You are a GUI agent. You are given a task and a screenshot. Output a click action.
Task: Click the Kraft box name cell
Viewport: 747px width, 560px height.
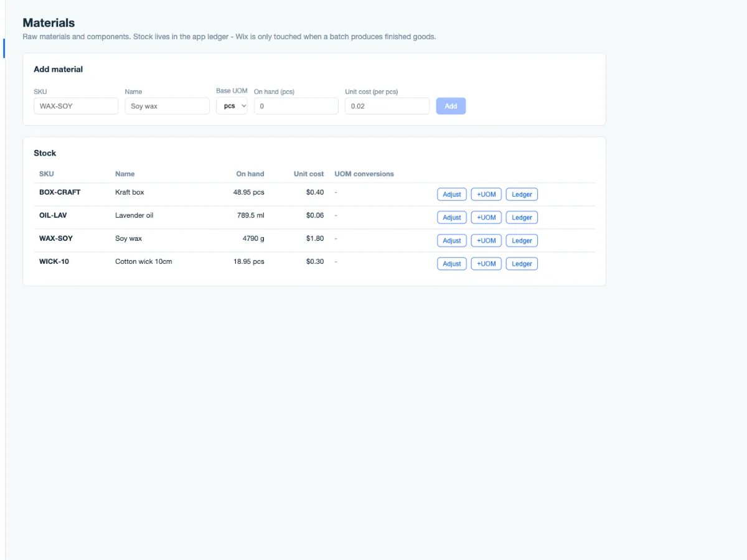tap(129, 192)
